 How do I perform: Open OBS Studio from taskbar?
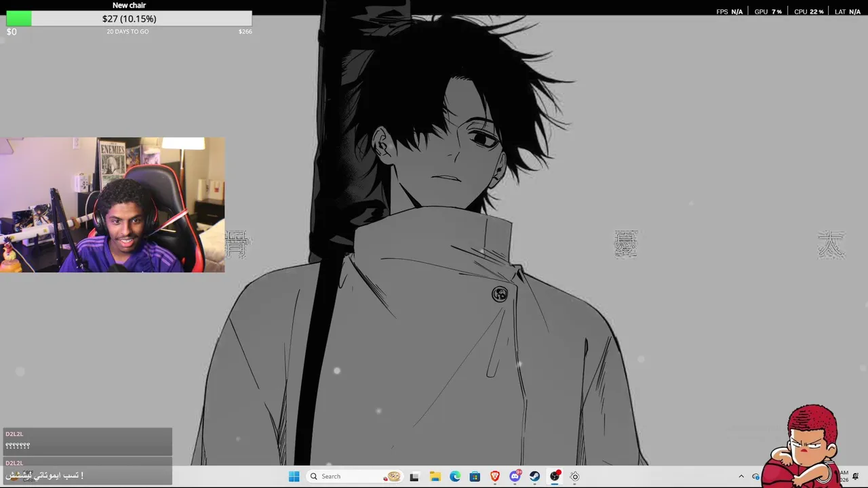coord(555,476)
